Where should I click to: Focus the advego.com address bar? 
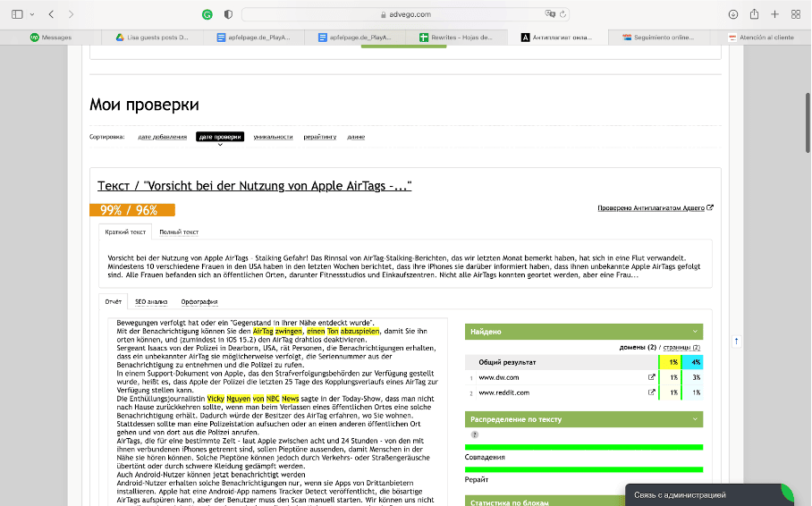pyautogui.click(x=405, y=14)
